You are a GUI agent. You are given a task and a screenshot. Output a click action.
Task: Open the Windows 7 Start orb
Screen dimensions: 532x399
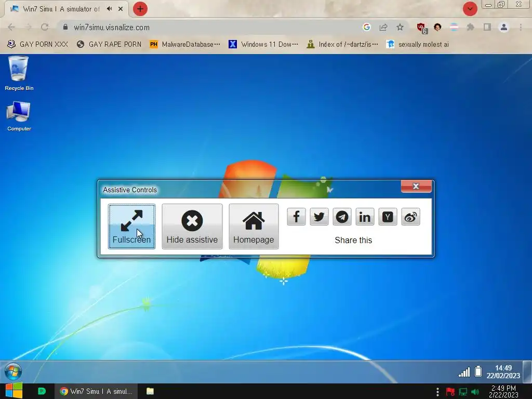coord(13,371)
